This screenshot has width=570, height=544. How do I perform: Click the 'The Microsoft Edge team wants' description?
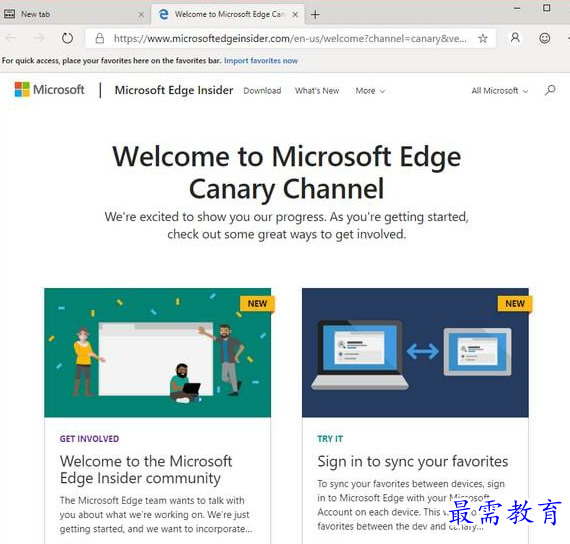pyautogui.click(x=156, y=515)
